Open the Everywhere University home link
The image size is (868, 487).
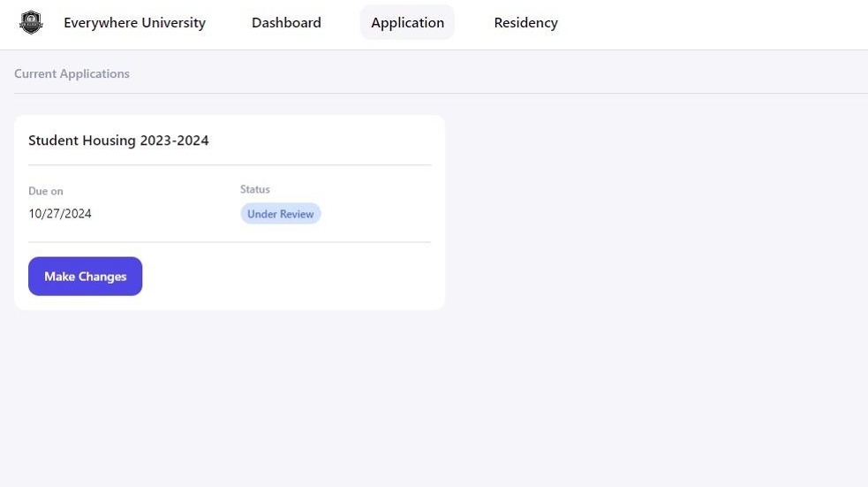tap(134, 23)
